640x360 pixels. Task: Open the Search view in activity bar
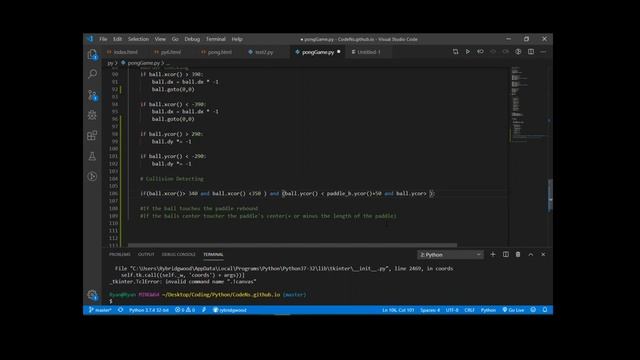[92, 74]
